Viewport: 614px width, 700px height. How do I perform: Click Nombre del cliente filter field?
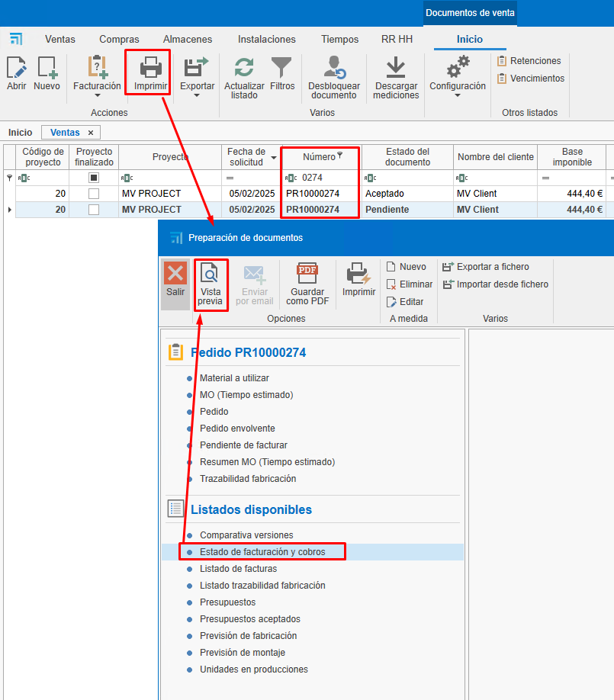495,178
